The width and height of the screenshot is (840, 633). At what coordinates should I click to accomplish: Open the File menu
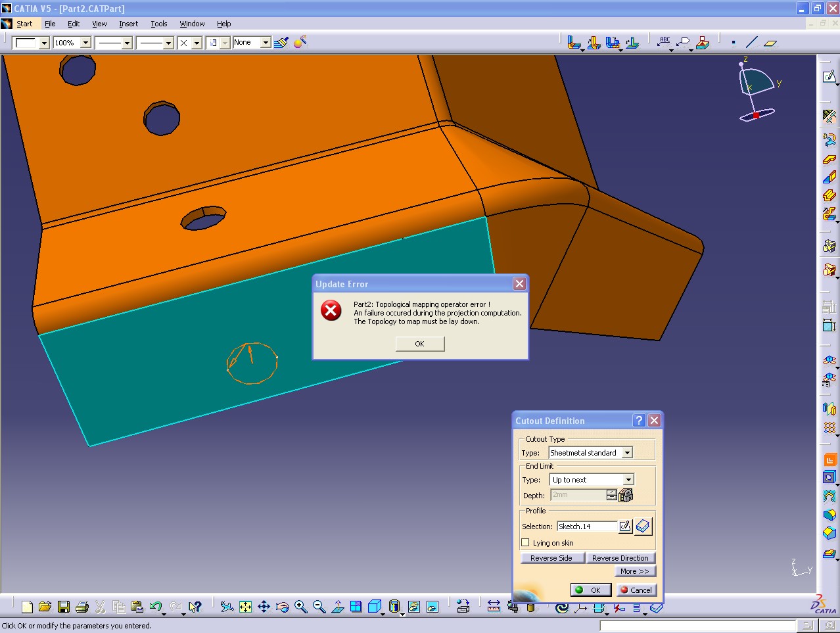pos(50,24)
